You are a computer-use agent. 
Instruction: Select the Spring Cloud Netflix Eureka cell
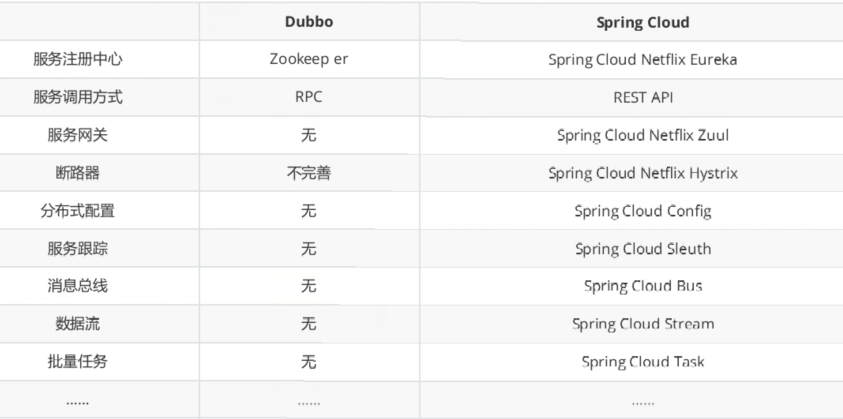[642, 60]
